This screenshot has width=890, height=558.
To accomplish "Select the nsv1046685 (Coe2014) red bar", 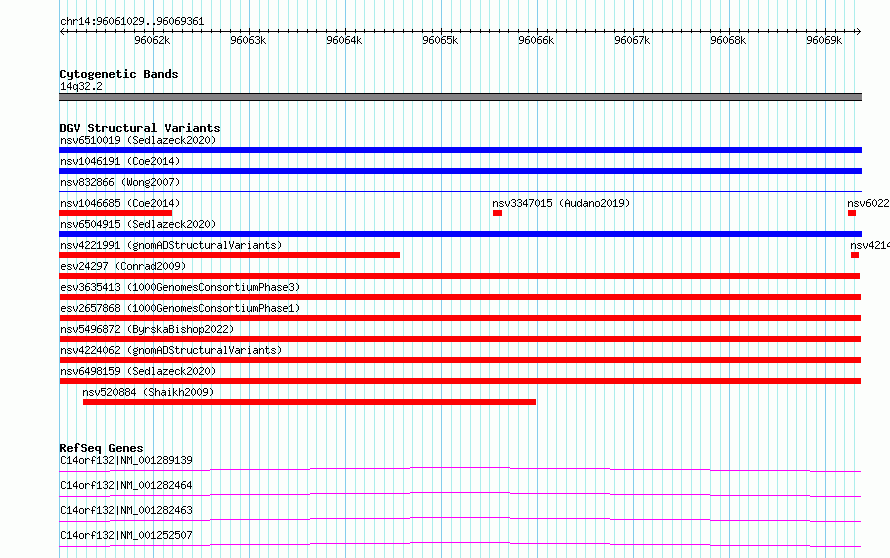I will point(115,213).
